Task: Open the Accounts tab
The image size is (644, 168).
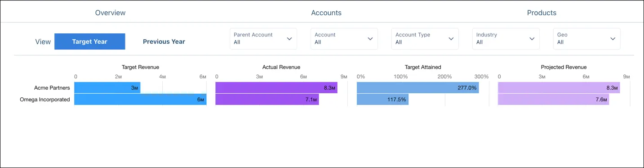Action: point(326,13)
